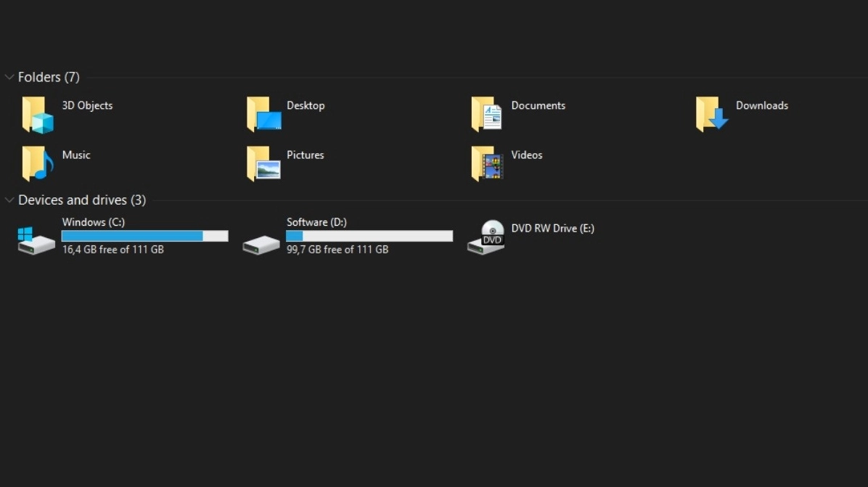Collapse the Folders (7) section
Screen dimensions: 868x487
[x=9, y=77]
